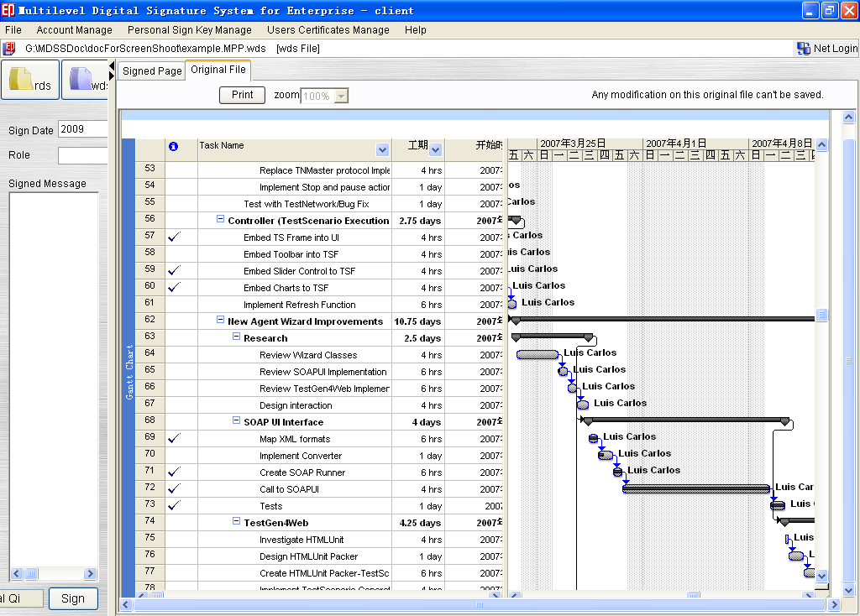
Task: Click the 2007年4月1日 timeline date header
Action: point(676,143)
